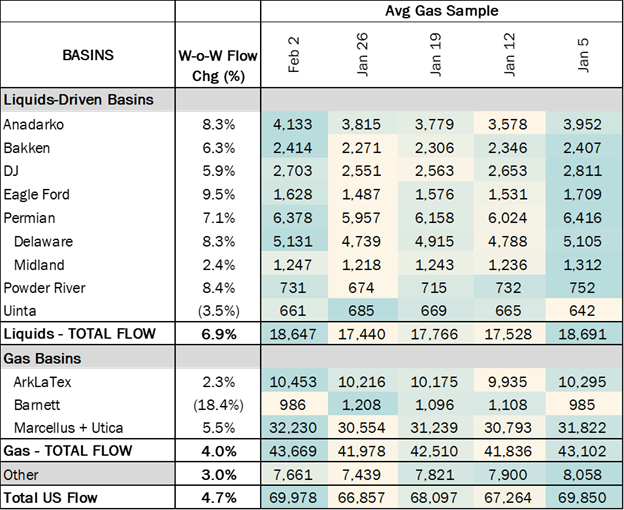The image size is (624, 510).
Task: Select the W-o-W Flow Chg (%) header
Action: pos(218,65)
